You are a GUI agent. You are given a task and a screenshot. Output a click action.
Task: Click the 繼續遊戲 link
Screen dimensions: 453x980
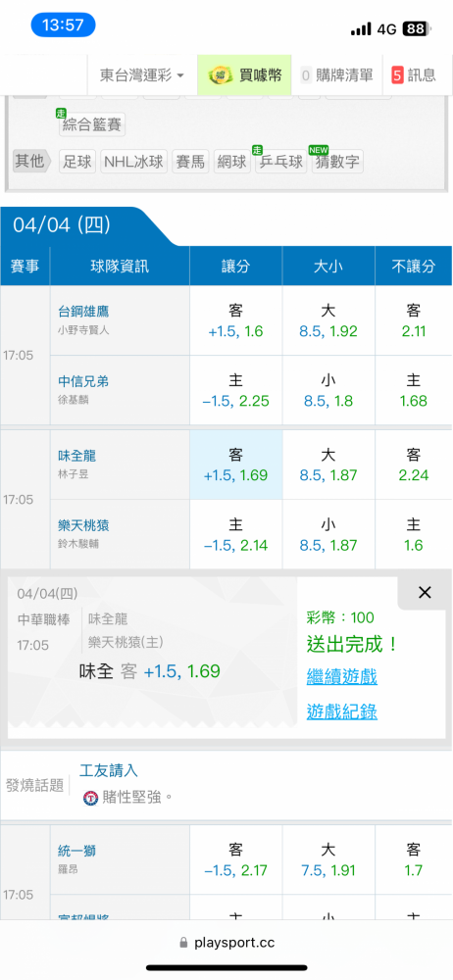[x=342, y=676]
